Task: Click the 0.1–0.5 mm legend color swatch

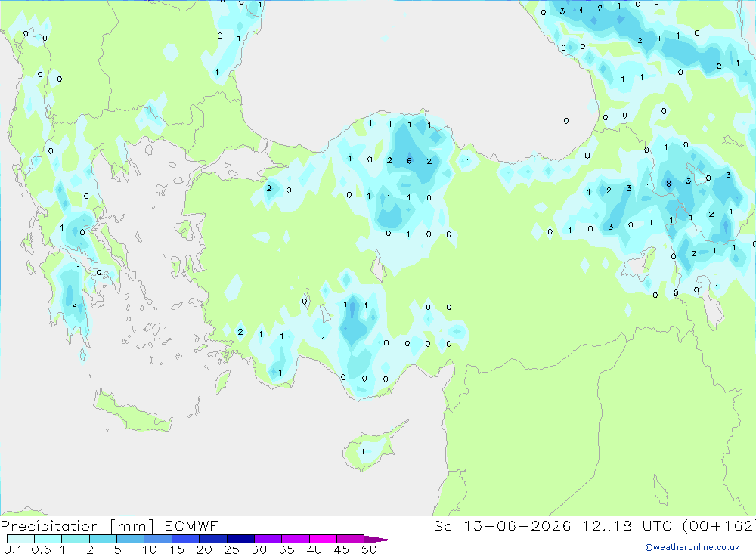Action: [x=20, y=539]
